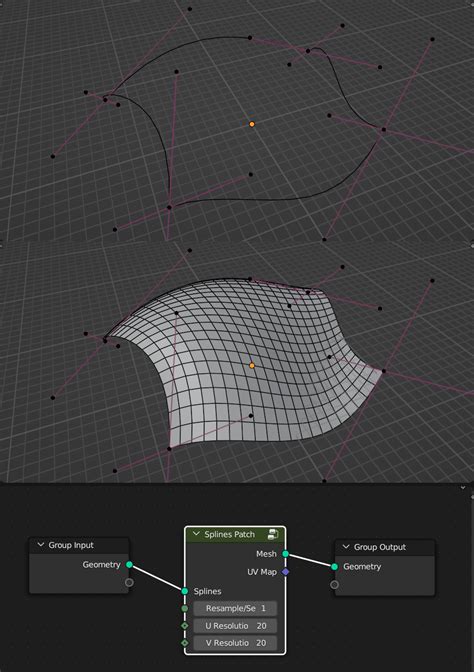Viewport: 474px width, 672px height.
Task: Click the orange origin point in the curves-only viewport
Action: coord(252,124)
